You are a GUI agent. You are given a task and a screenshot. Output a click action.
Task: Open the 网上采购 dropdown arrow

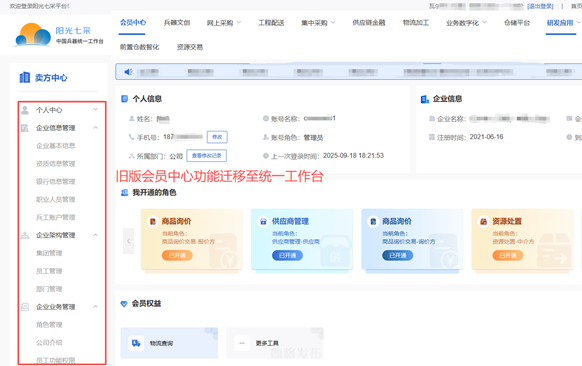tap(239, 22)
